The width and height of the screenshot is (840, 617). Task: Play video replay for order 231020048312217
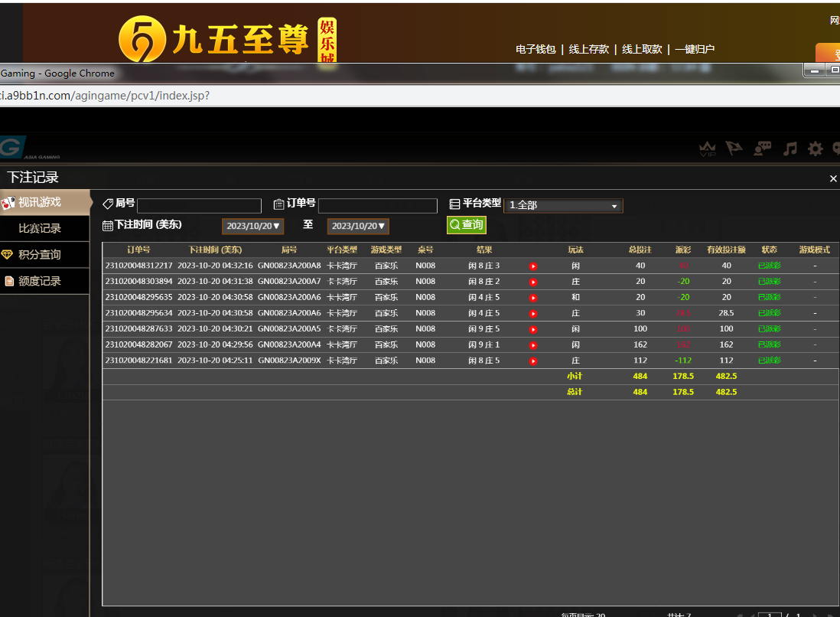533,266
